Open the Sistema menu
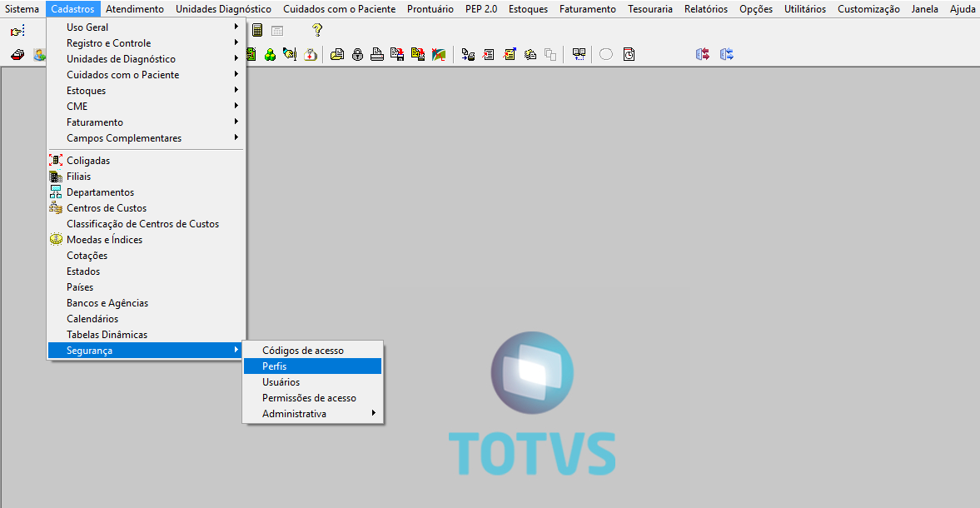980x508 pixels. tap(22, 9)
